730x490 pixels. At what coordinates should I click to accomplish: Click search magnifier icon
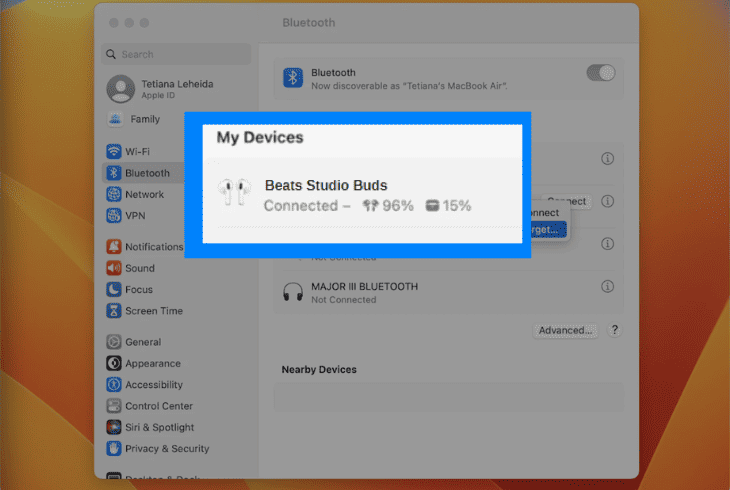tap(111, 54)
